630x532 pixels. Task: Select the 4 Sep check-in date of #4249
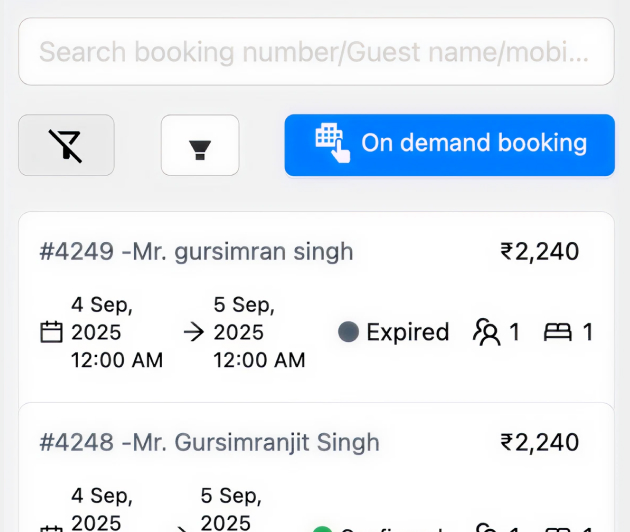(x=117, y=332)
